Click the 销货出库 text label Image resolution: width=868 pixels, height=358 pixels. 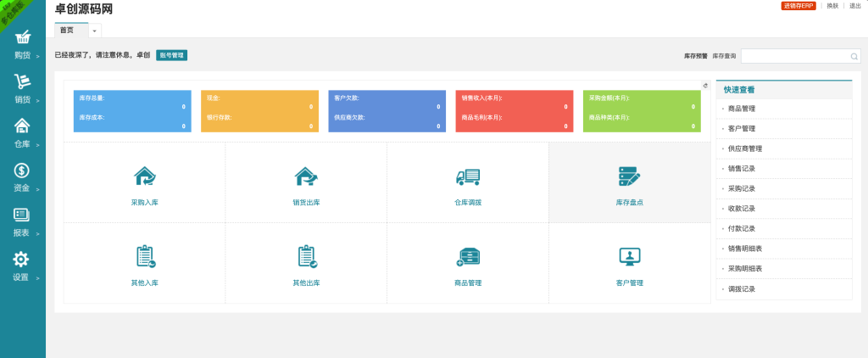pos(306,203)
